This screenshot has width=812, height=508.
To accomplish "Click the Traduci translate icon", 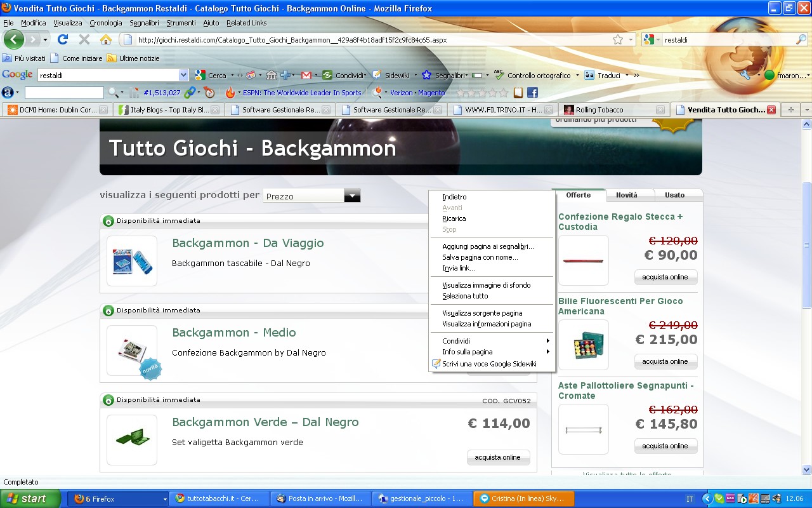I will coord(589,75).
